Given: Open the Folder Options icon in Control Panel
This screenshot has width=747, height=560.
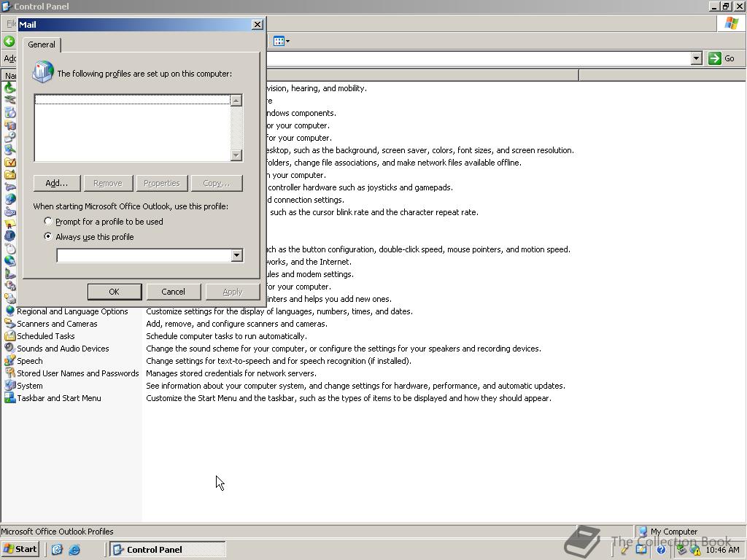Looking at the screenshot, I should [x=9, y=162].
